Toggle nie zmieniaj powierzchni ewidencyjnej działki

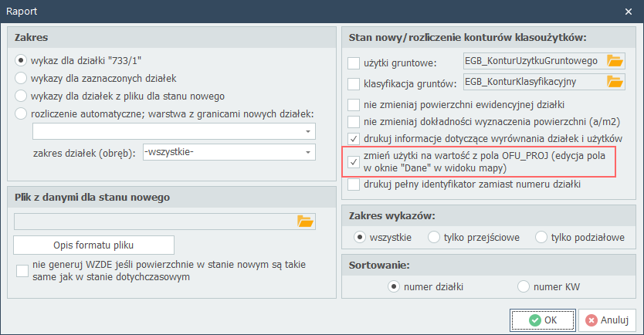[354, 104]
